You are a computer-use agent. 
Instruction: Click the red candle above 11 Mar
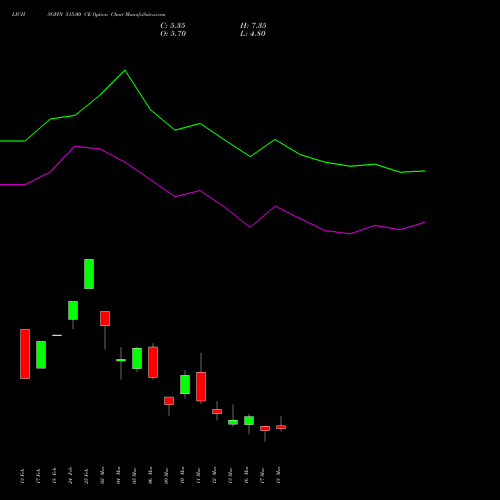pyautogui.click(x=201, y=387)
